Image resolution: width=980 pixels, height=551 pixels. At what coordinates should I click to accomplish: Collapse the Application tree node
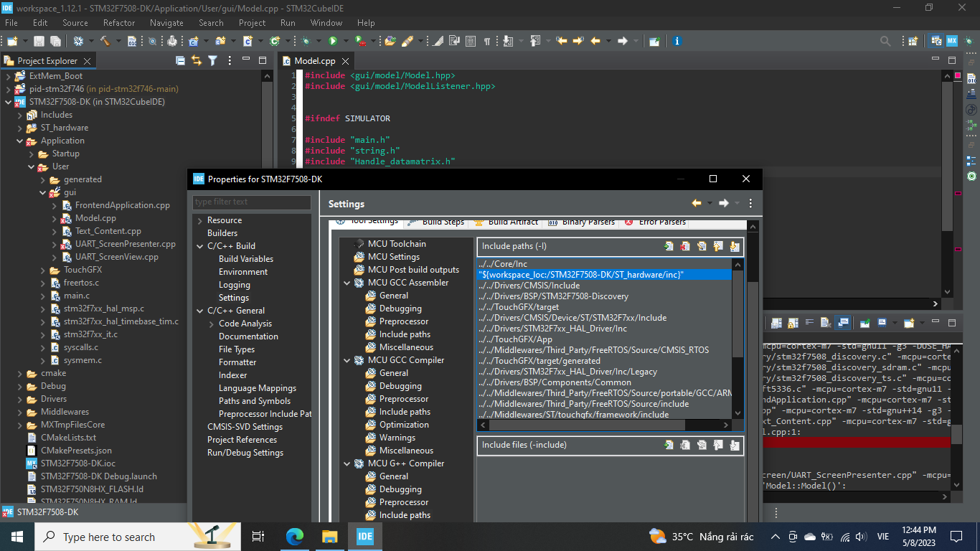coord(20,141)
